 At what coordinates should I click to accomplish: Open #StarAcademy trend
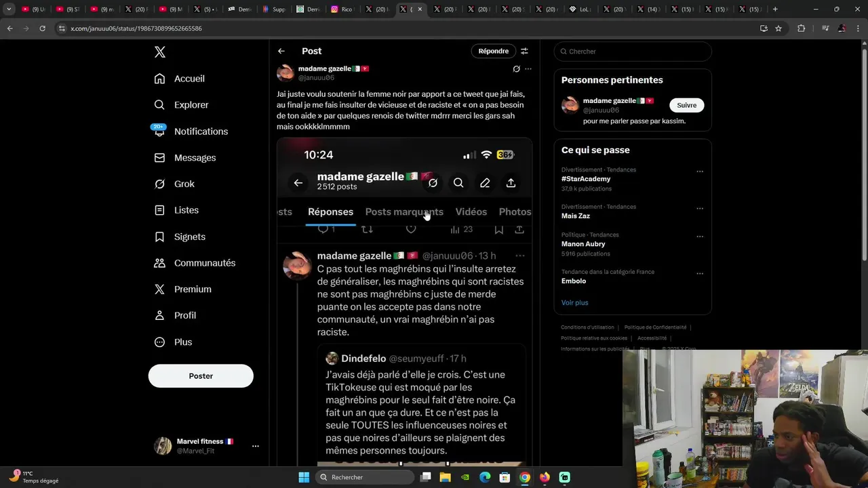[586, 179]
